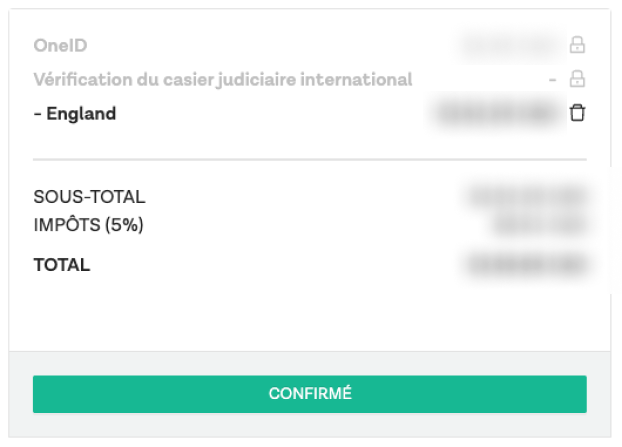Click the dash value for casier judiciaire

[x=552, y=79]
